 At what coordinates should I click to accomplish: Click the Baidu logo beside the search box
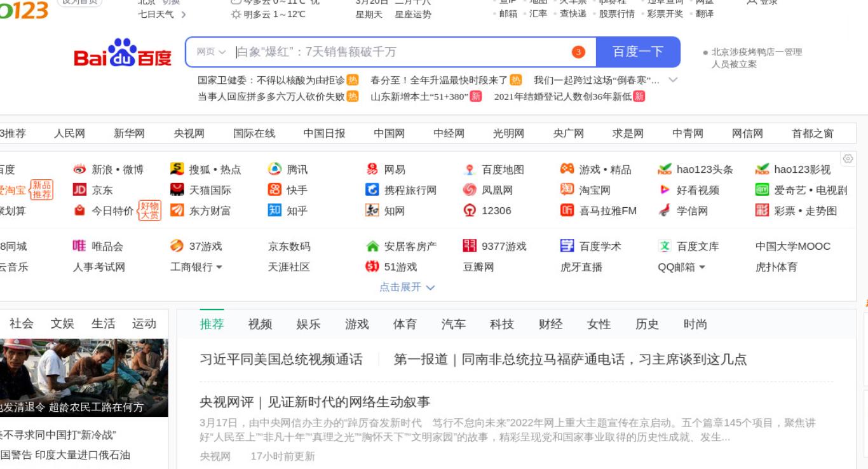123,53
